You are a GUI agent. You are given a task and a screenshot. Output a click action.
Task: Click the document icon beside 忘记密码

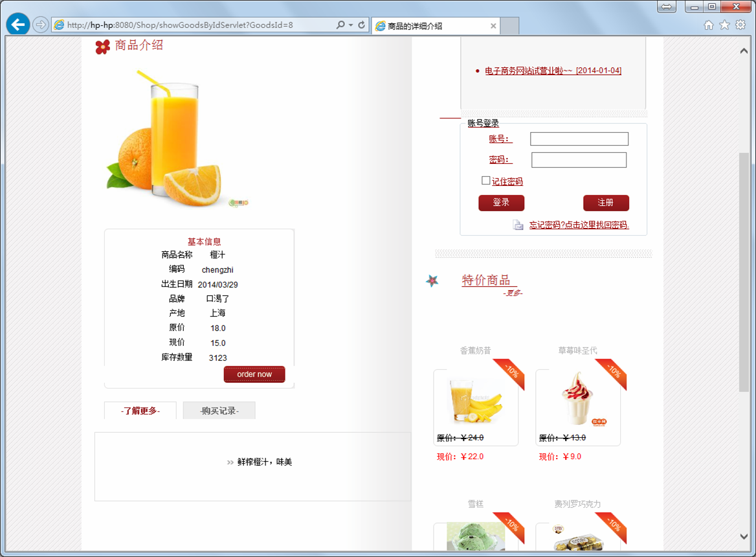point(518,225)
